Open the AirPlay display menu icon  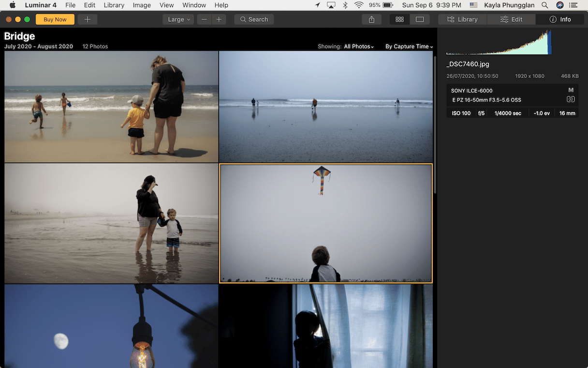331,5
